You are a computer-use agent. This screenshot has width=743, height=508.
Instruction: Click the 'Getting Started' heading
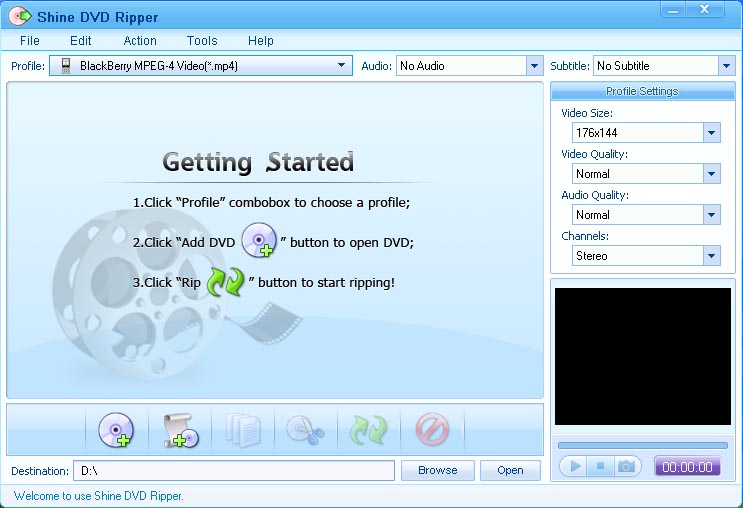(x=258, y=162)
